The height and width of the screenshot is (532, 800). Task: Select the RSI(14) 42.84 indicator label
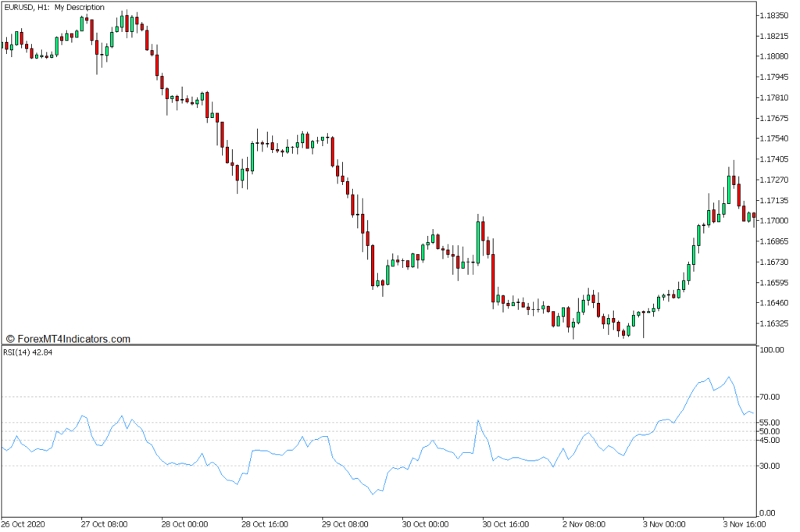tap(27, 352)
